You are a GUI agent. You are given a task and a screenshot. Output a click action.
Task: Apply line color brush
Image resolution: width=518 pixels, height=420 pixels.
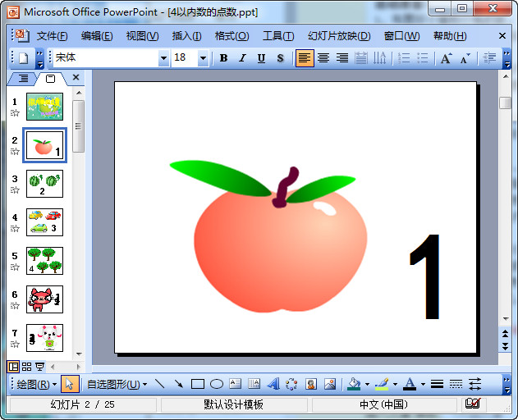coord(383,384)
